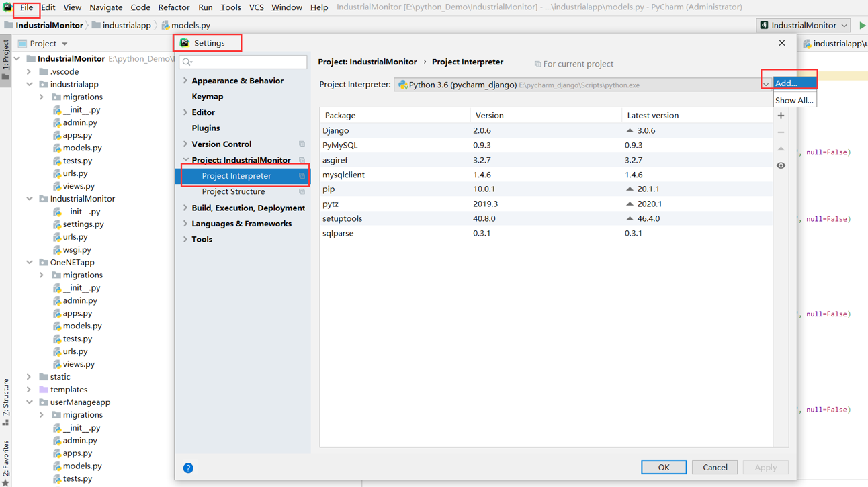Select Add... interpreter option
The image size is (868, 487).
point(795,83)
